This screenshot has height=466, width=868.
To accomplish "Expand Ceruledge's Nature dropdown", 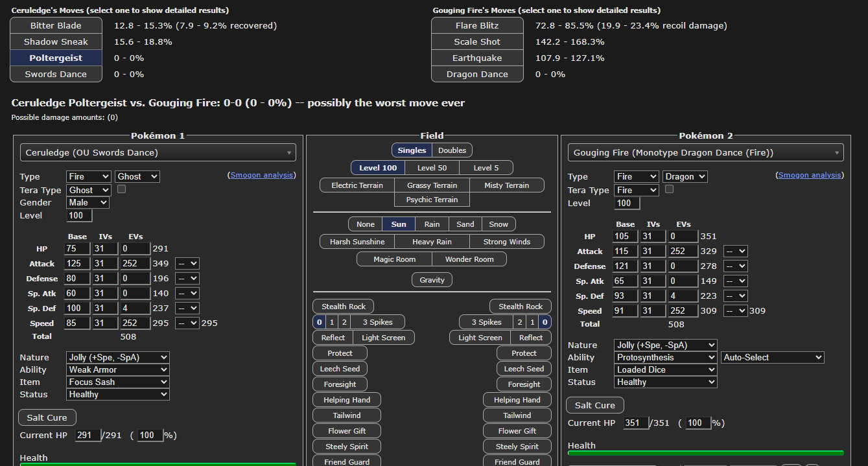I will 117,357.
